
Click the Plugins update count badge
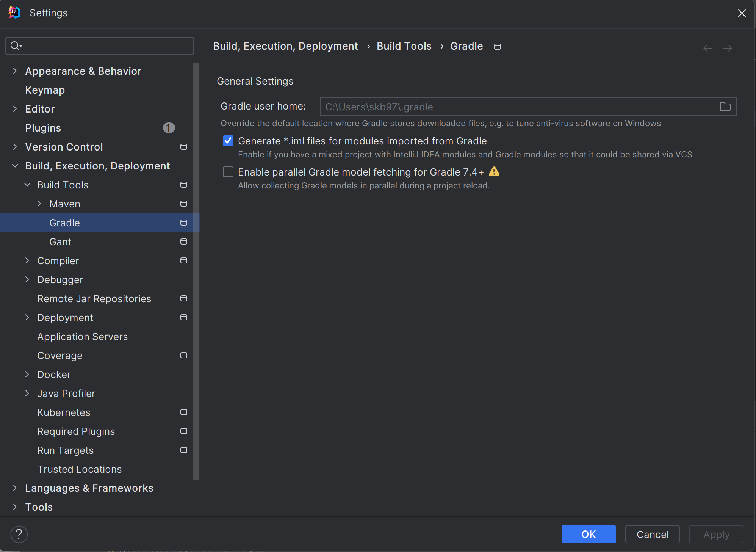[x=169, y=128]
